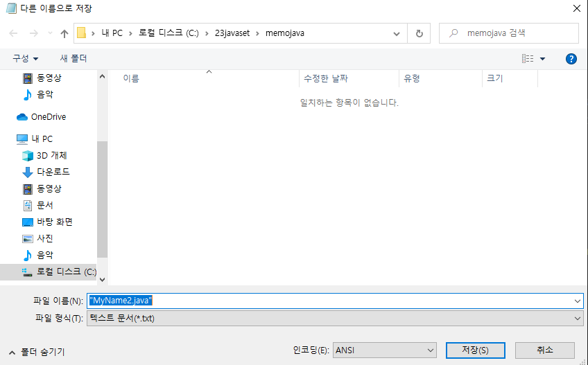Viewport: 588px width, 365px height.
Task: Open help with the question mark icon
Action: coord(571,59)
